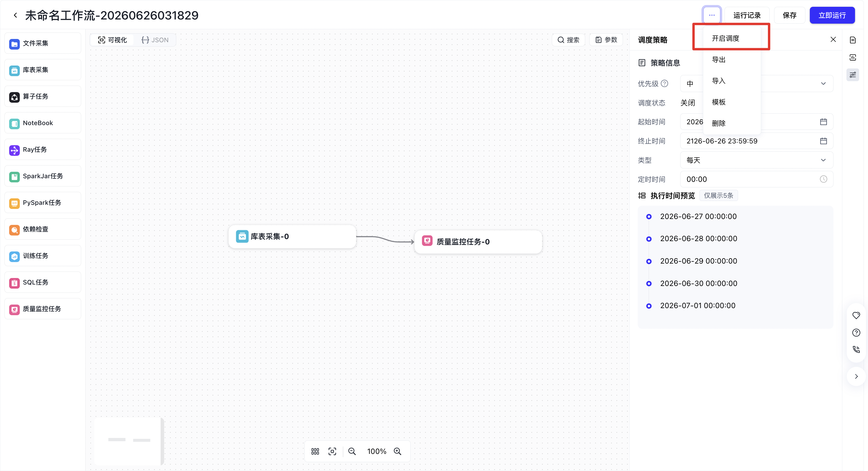This screenshot has height=471, width=868.
Task: Open the 终止时间 calendar picker
Action: [823, 141]
